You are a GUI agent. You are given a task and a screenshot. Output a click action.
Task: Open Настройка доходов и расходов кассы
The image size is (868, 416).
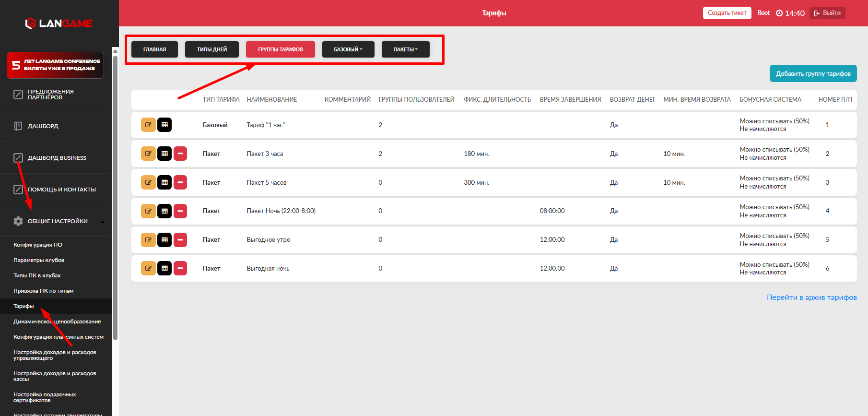55,376
